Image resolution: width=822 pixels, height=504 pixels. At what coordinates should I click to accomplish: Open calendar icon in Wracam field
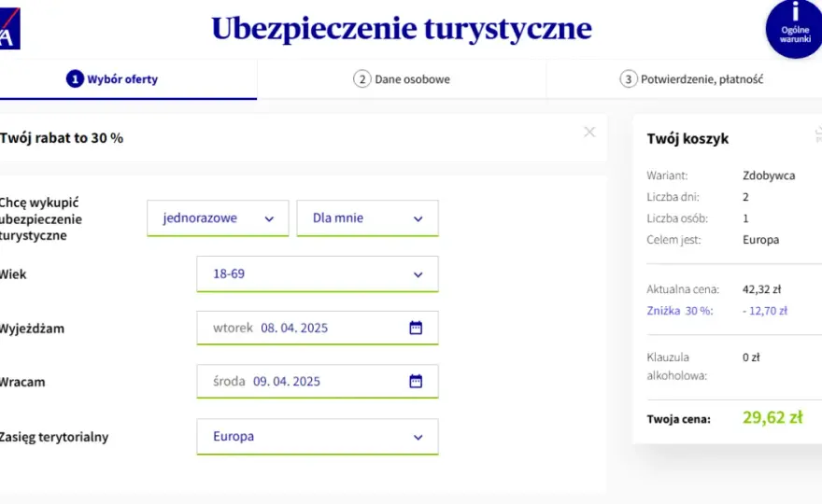[x=416, y=381]
